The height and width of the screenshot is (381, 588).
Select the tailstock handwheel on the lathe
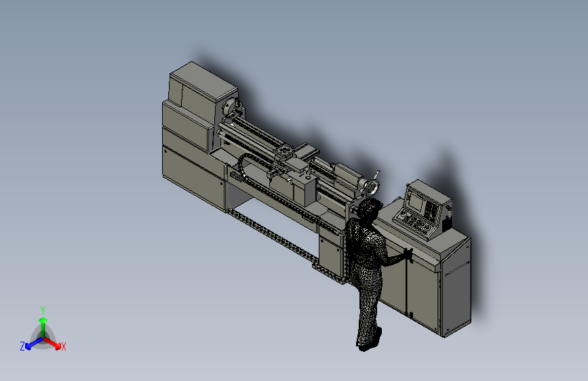pos(373,187)
